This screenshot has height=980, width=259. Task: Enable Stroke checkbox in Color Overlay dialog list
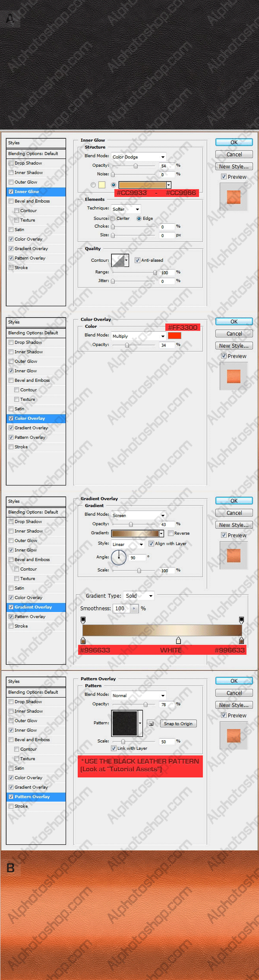coord(11,447)
